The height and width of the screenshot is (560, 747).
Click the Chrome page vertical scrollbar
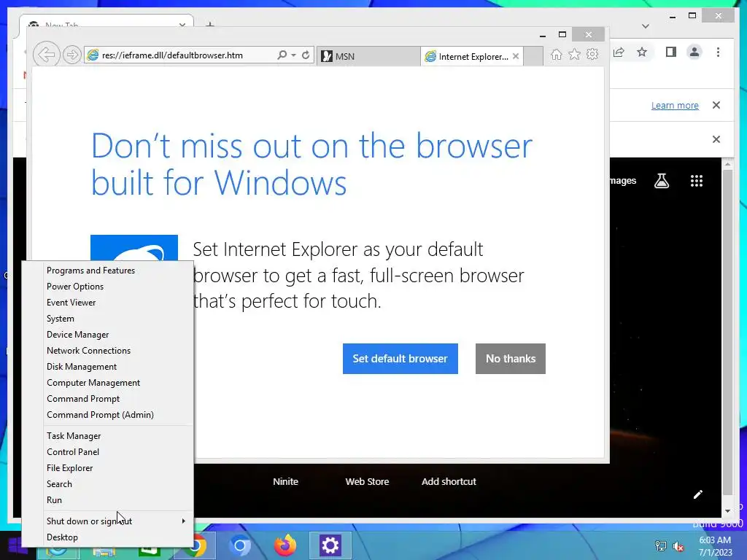click(727, 332)
